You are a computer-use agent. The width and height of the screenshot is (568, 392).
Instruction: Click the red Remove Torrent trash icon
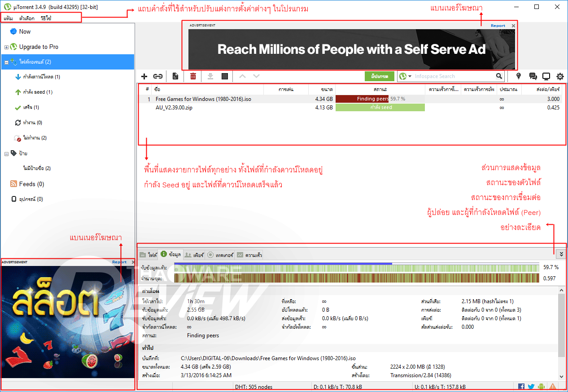(193, 76)
